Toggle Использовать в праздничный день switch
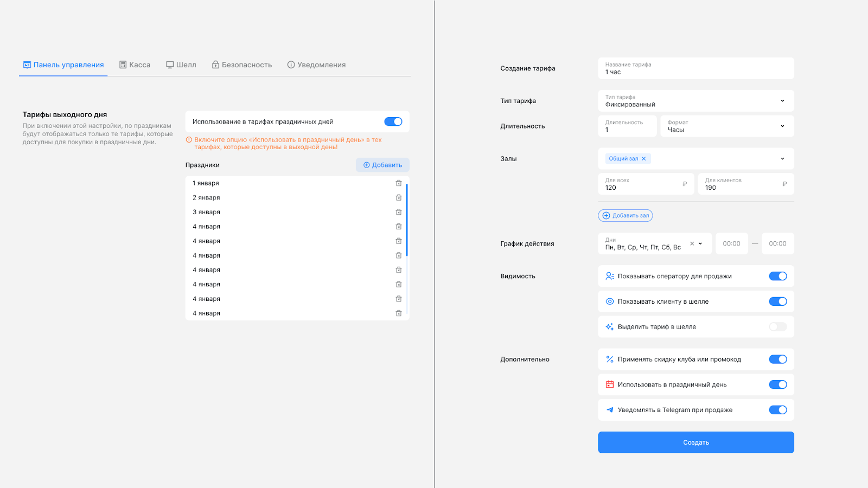 click(778, 384)
